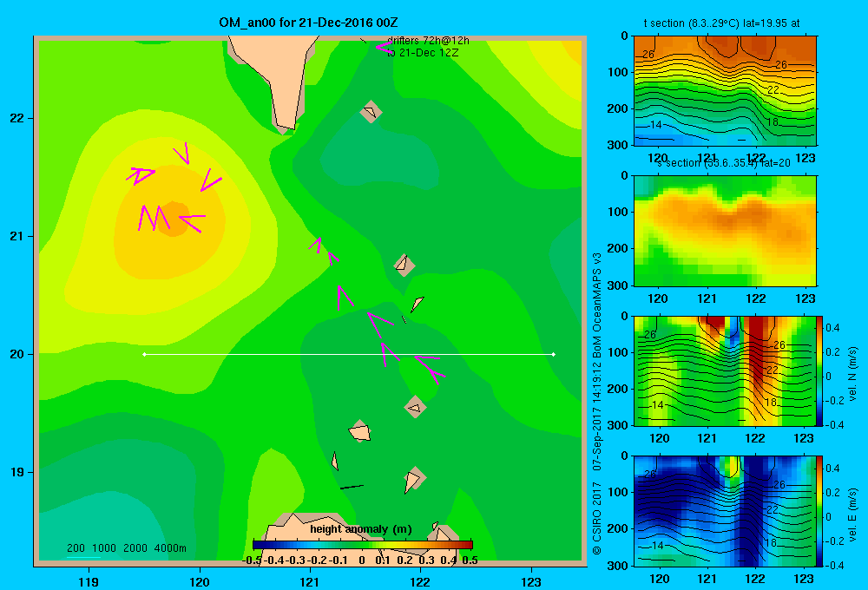Select the vel. E color bar
868x590 pixels.
tap(819, 511)
